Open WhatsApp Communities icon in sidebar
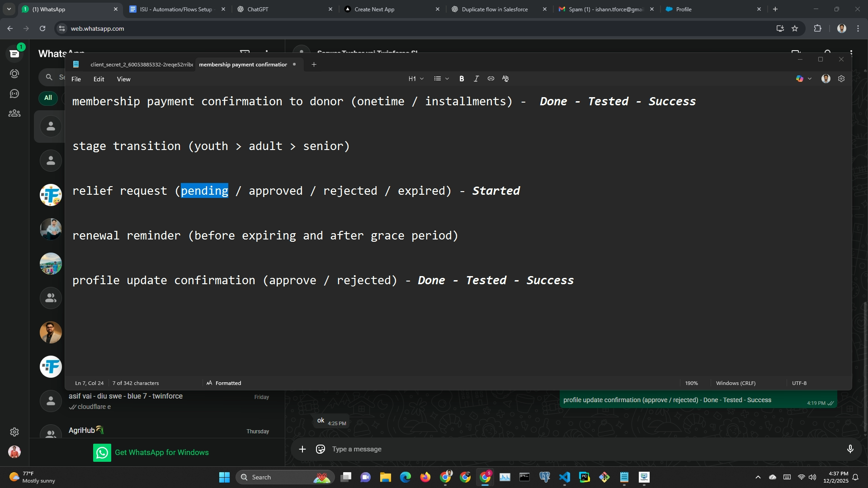This screenshot has height=488, width=868. (x=14, y=113)
